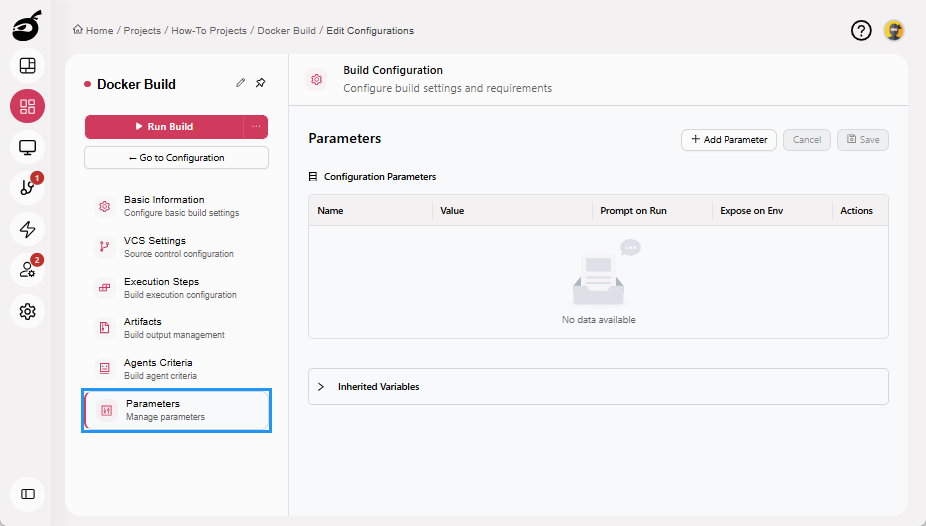Click the Docker Build title
926x526 pixels.
(136, 84)
